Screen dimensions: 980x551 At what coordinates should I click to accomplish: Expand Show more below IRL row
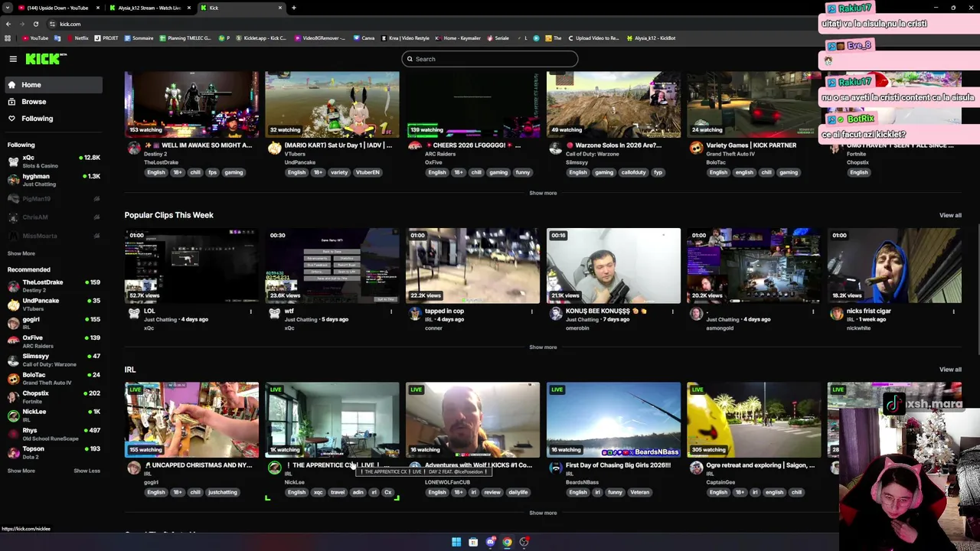(x=543, y=513)
